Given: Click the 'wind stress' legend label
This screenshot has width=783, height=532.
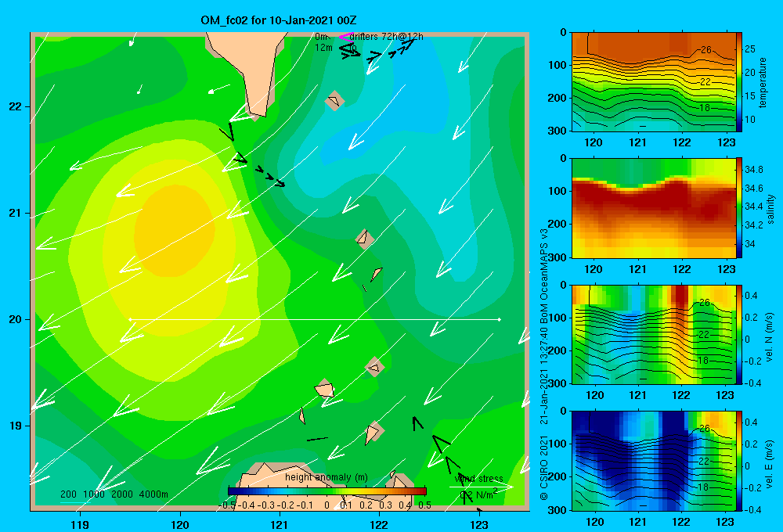Looking at the screenshot, I should (x=478, y=479).
